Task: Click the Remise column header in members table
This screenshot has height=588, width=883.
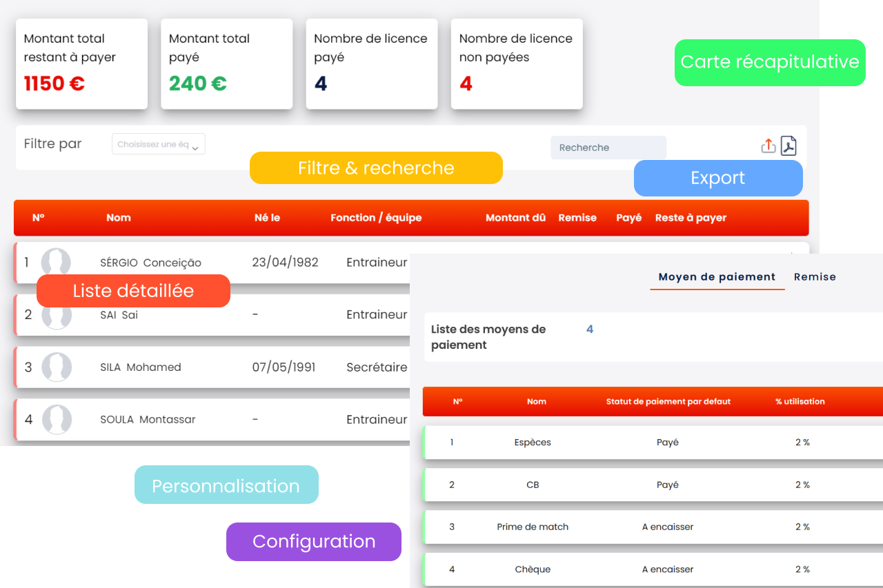Action: [577, 218]
